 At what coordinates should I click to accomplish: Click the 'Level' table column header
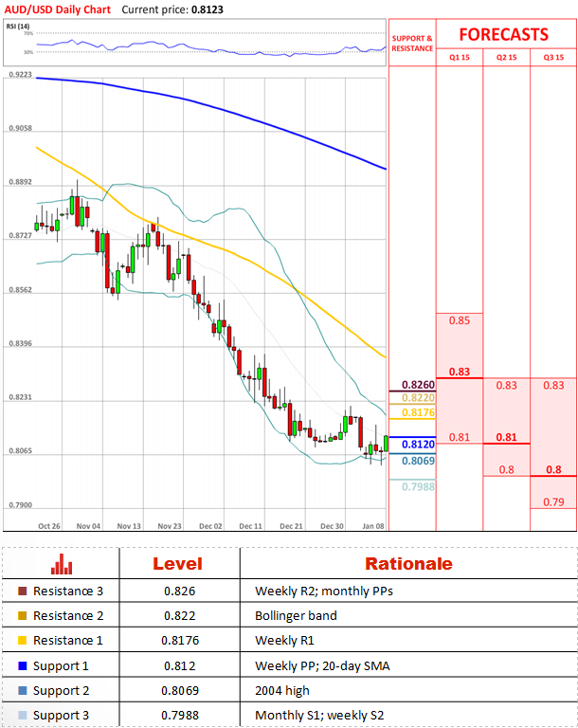click(178, 564)
